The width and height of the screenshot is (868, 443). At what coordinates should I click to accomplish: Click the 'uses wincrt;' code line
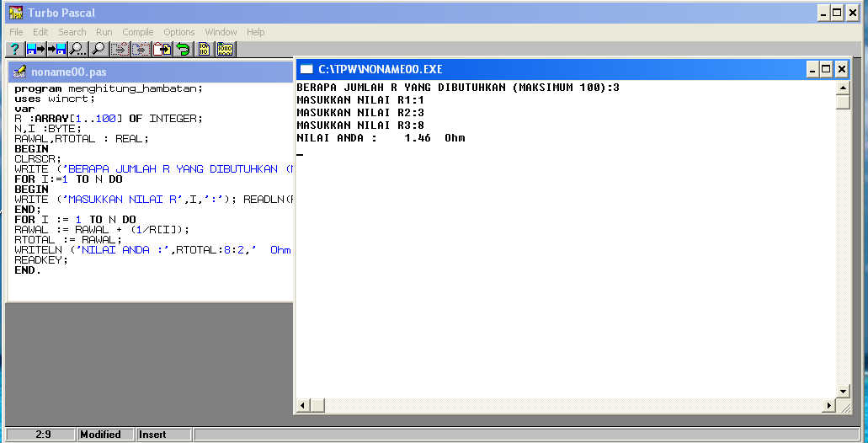[x=55, y=99]
